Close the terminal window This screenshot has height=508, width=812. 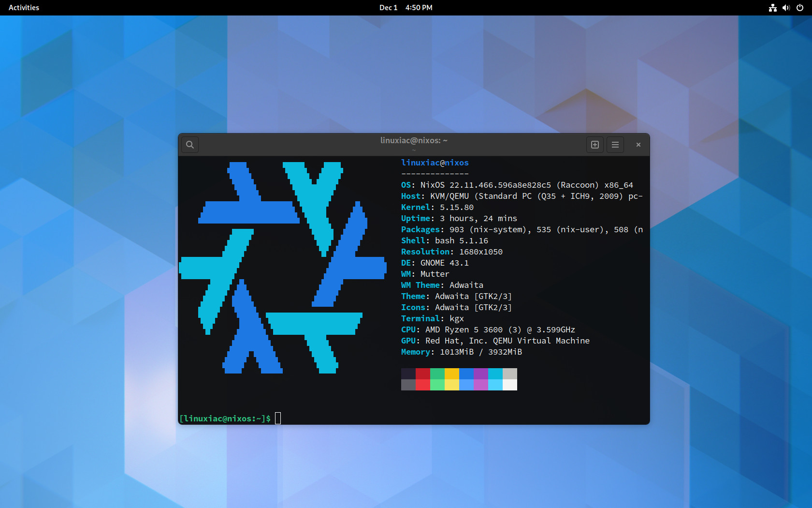coord(638,145)
